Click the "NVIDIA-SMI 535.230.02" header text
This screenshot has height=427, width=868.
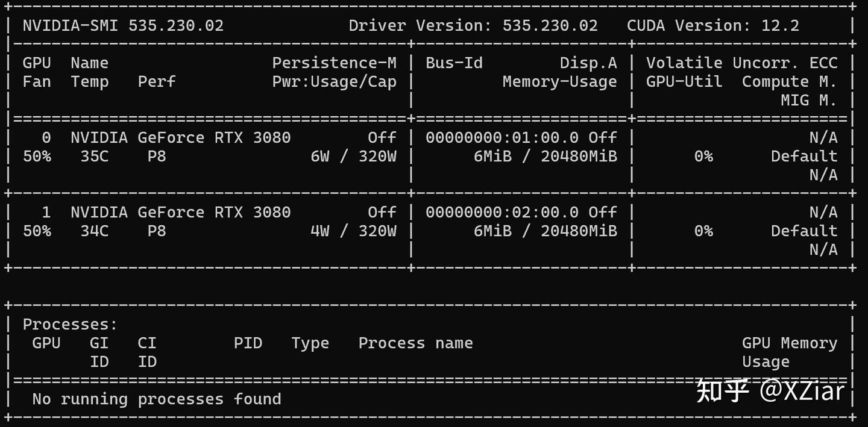pyautogui.click(x=123, y=25)
